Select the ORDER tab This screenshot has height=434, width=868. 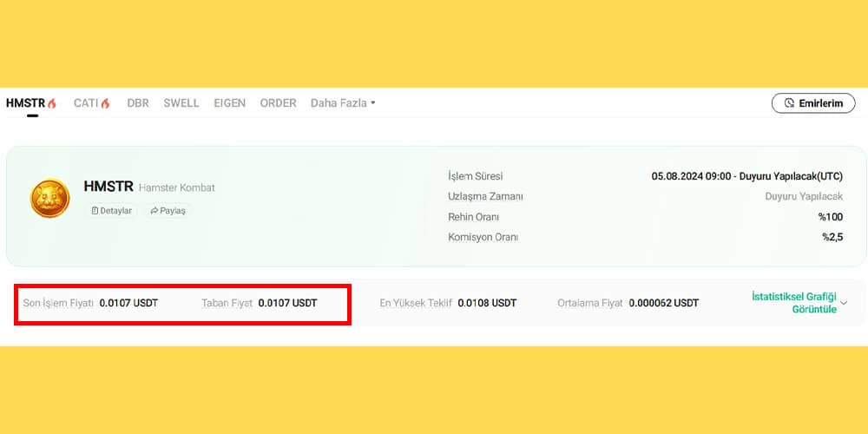pos(278,103)
